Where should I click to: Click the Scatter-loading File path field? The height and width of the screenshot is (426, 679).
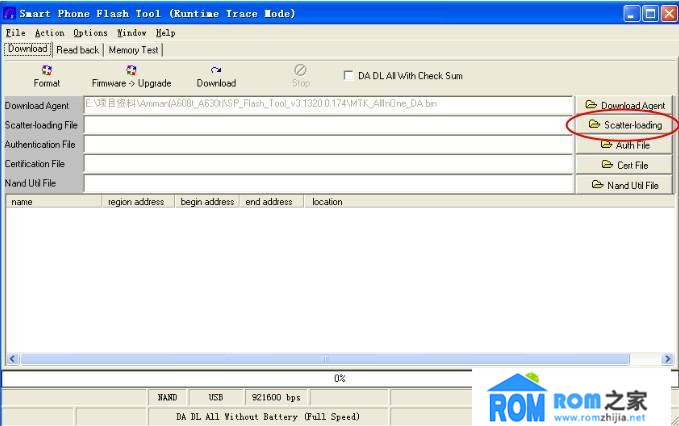[x=328, y=125]
